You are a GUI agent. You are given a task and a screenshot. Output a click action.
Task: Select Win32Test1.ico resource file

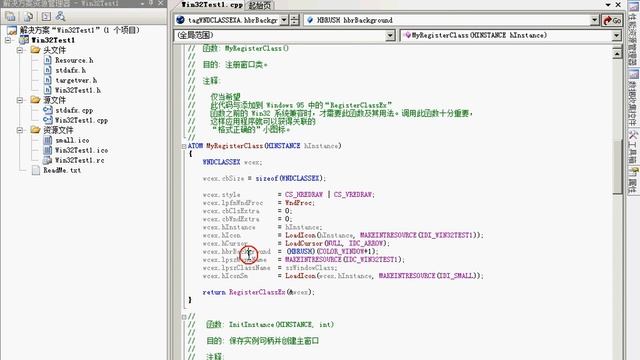coord(81,150)
